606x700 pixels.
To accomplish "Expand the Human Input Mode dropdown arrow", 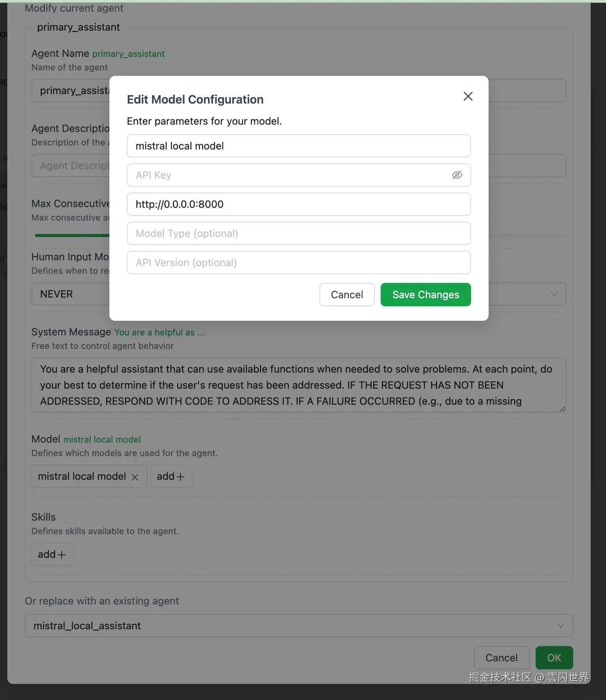I will [x=554, y=294].
